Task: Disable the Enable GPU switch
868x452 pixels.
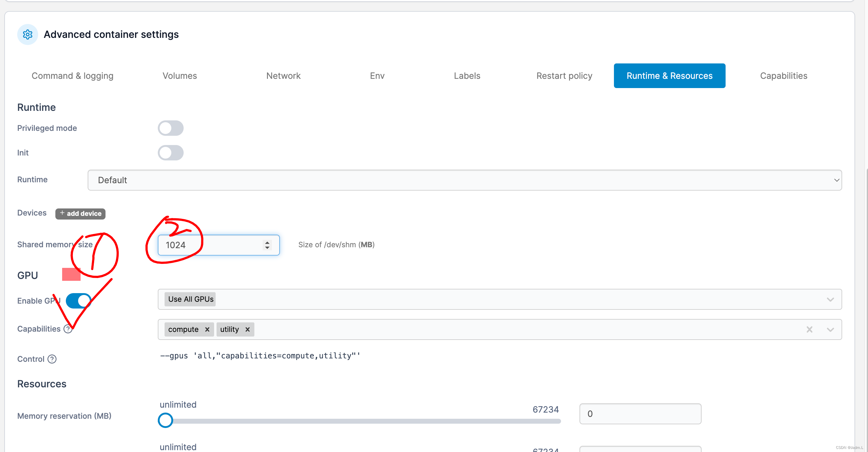Action: coord(78,301)
